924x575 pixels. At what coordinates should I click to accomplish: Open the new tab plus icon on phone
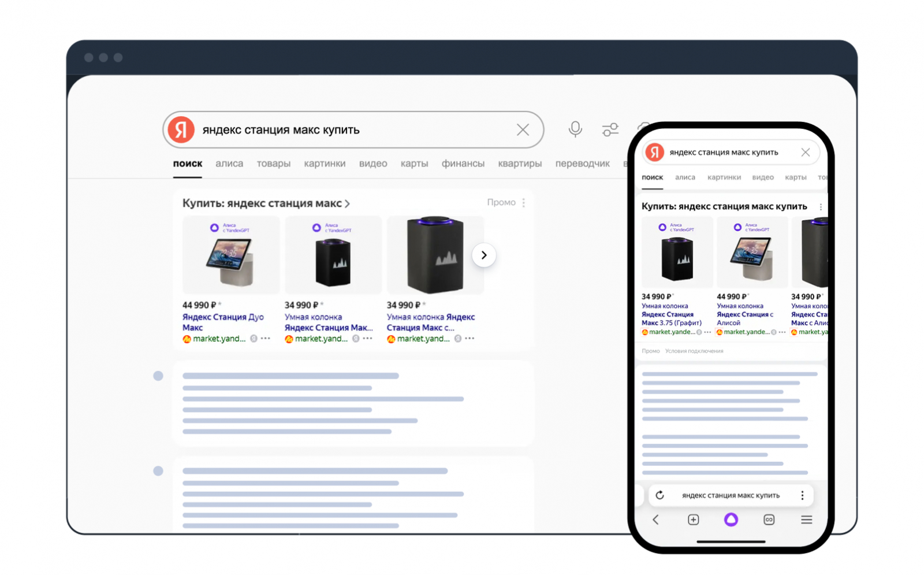[x=693, y=520]
